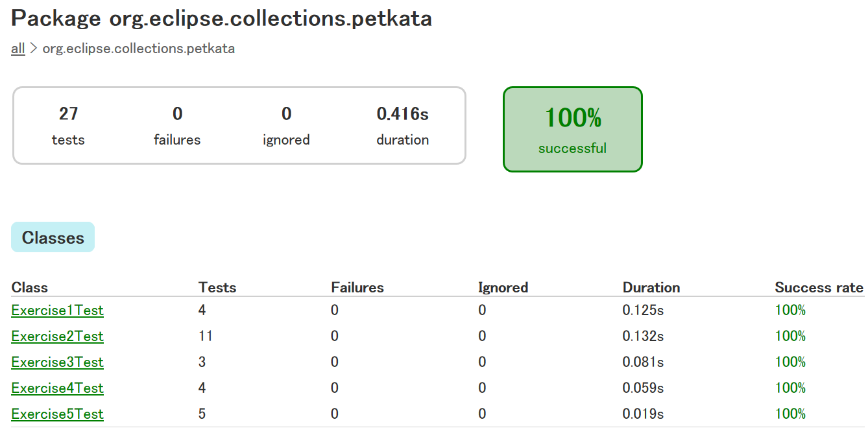Click Exercise3Test success rate 100%
868x437 pixels.
point(790,362)
